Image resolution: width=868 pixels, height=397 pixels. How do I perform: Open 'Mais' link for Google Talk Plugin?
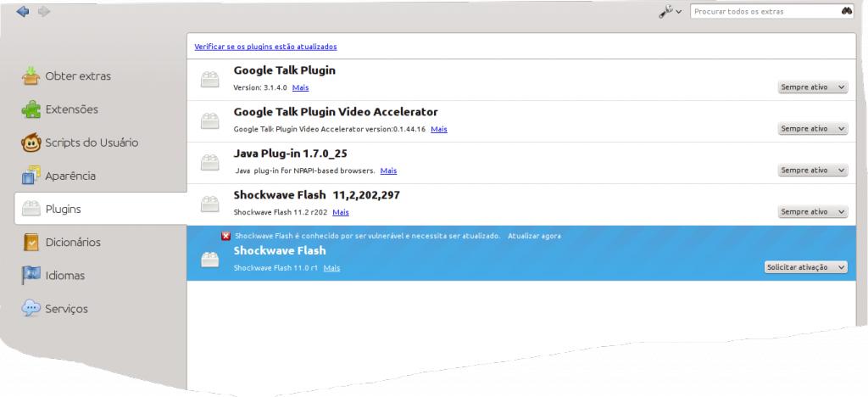point(301,87)
